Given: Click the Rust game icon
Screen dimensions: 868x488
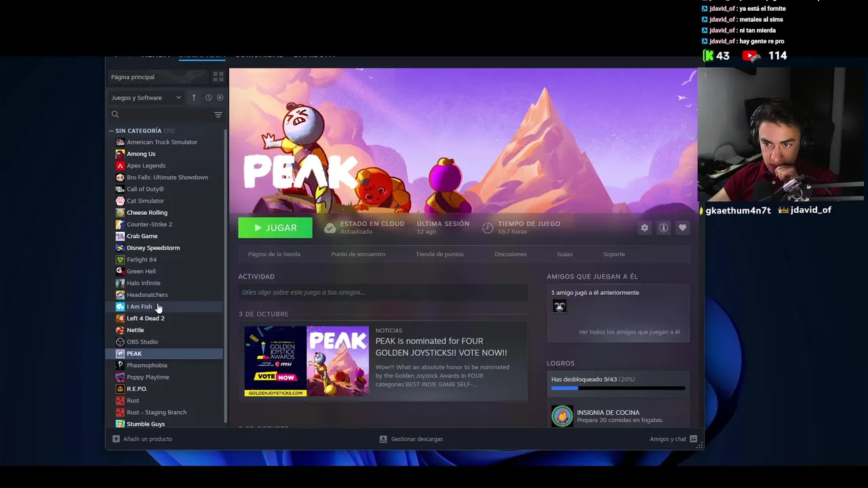Looking at the screenshot, I should point(120,401).
